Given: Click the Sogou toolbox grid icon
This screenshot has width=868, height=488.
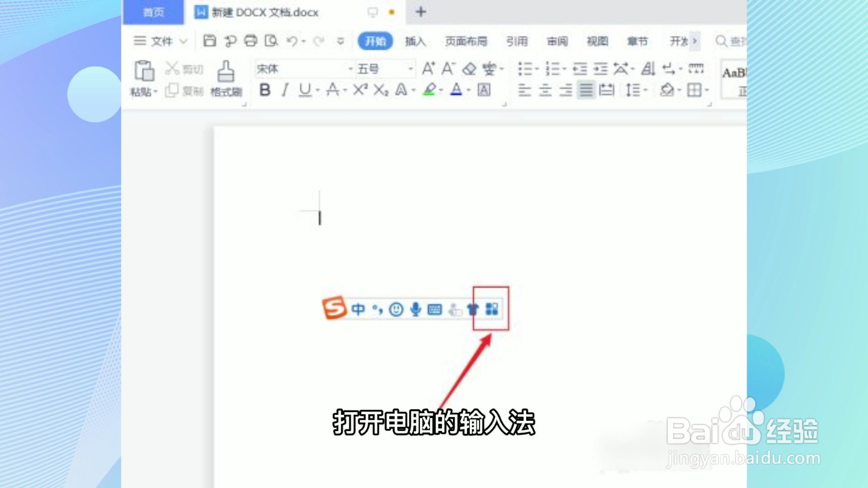Looking at the screenshot, I should 492,309.
